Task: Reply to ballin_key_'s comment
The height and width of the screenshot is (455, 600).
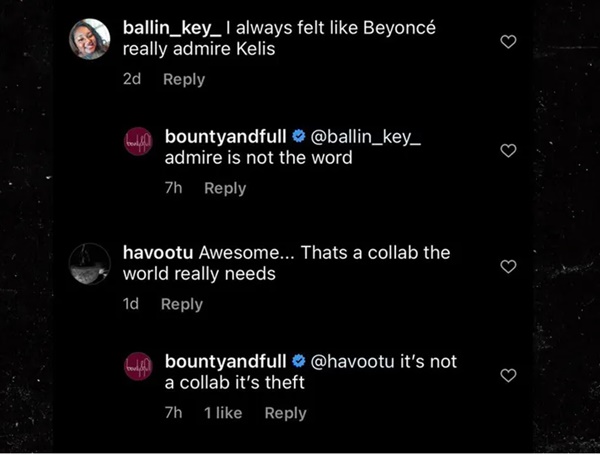Action: tap(183, 79)
